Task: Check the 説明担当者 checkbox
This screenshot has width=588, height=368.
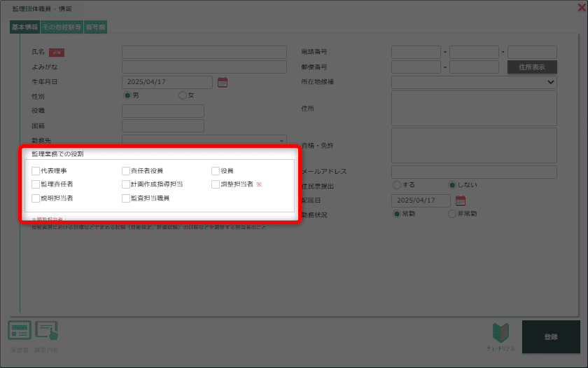Action: (x=36, y=198)
